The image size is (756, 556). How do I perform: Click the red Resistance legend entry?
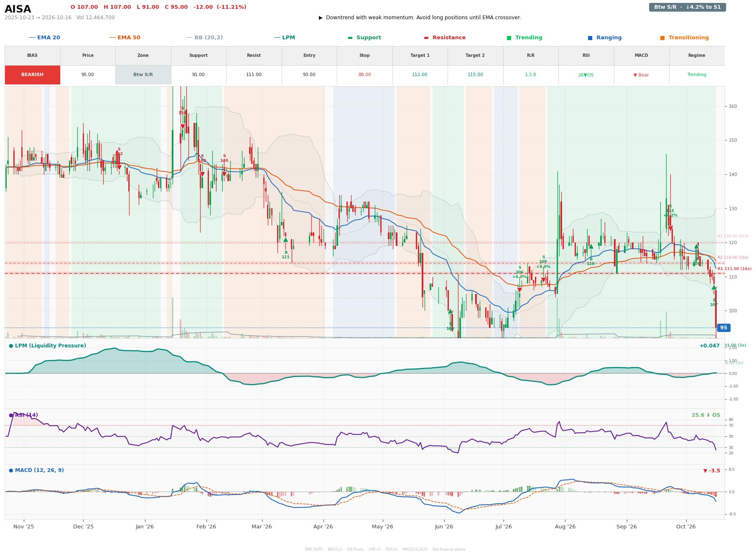pos(444,38)
